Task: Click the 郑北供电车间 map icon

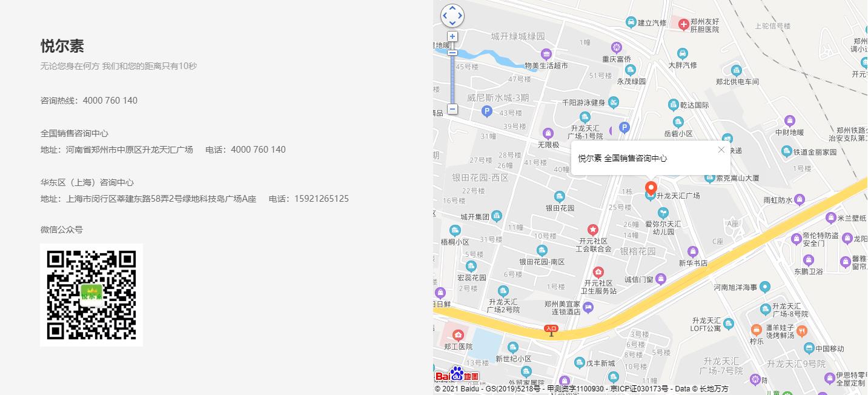Action: point(737,70)
